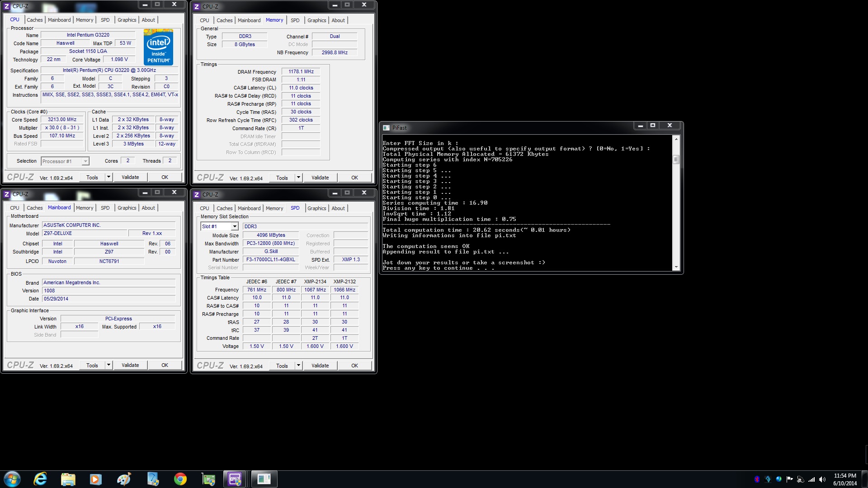Expand Tools arrow in SPD tab window
Image resolution: width=868 pixels, height=488 pixels.
point(298,366)
